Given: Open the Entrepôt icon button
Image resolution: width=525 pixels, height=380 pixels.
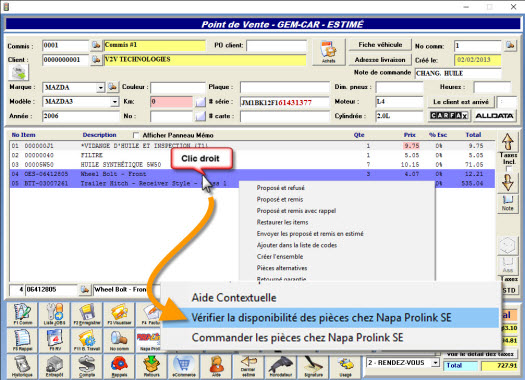Looking at the screenshot, I should (x=55, y=366).
